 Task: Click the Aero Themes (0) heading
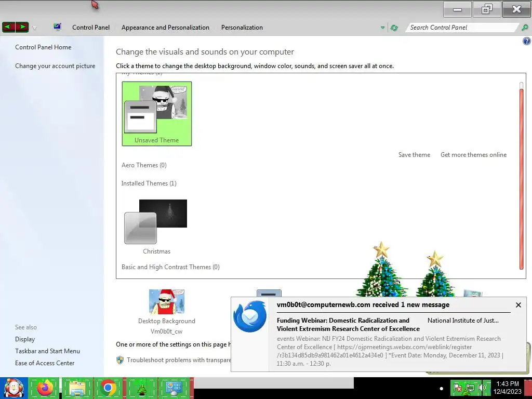[144, 165]
